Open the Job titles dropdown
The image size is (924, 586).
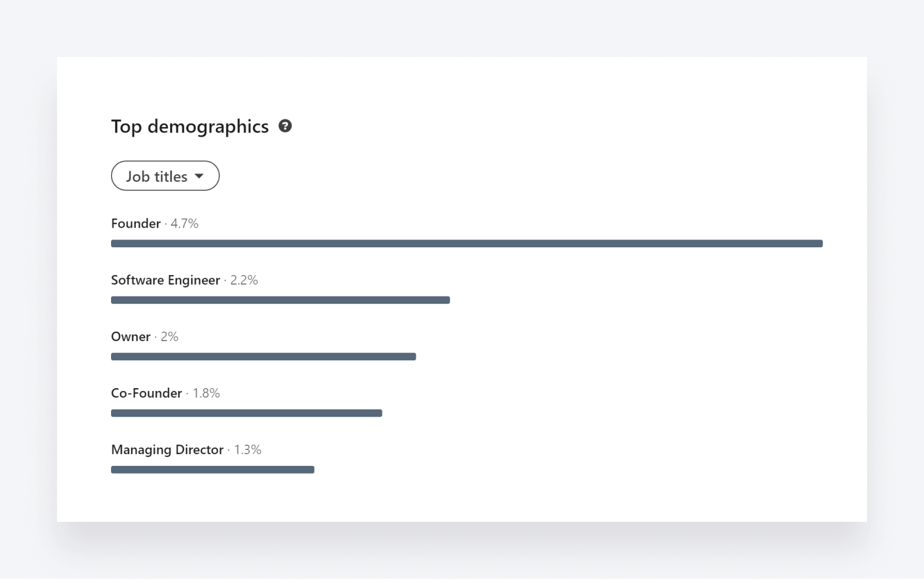click(157, 176)
